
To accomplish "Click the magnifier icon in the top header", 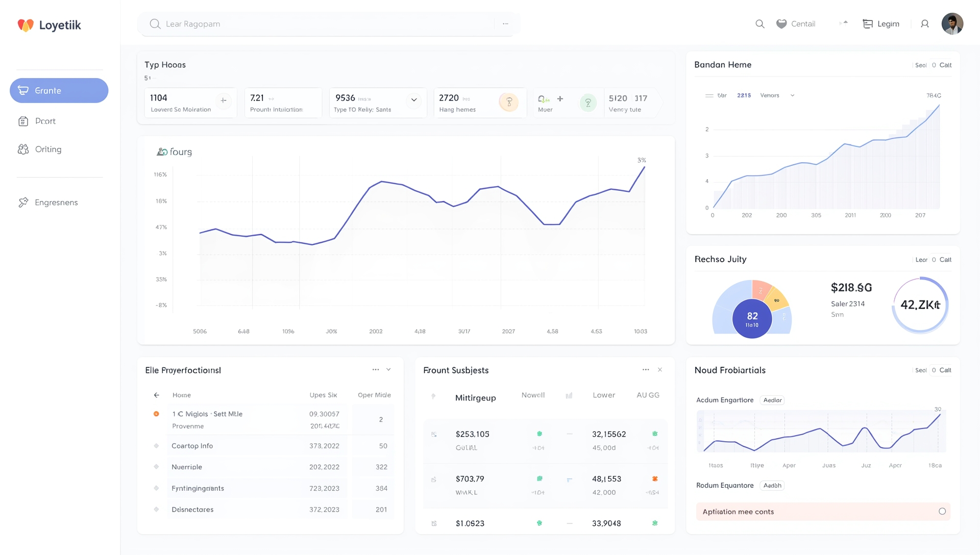I will 759,24.
